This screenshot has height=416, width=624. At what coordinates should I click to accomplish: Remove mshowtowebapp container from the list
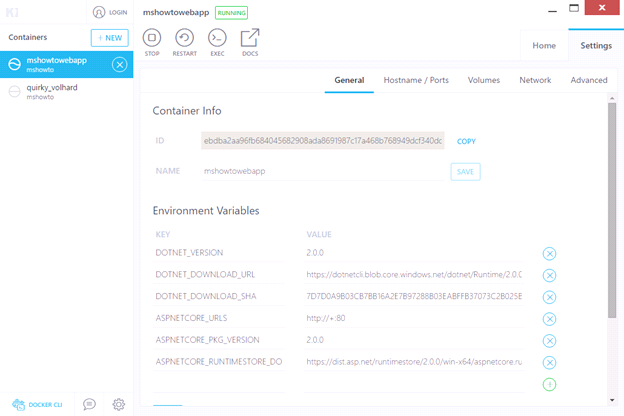[119, 65]
